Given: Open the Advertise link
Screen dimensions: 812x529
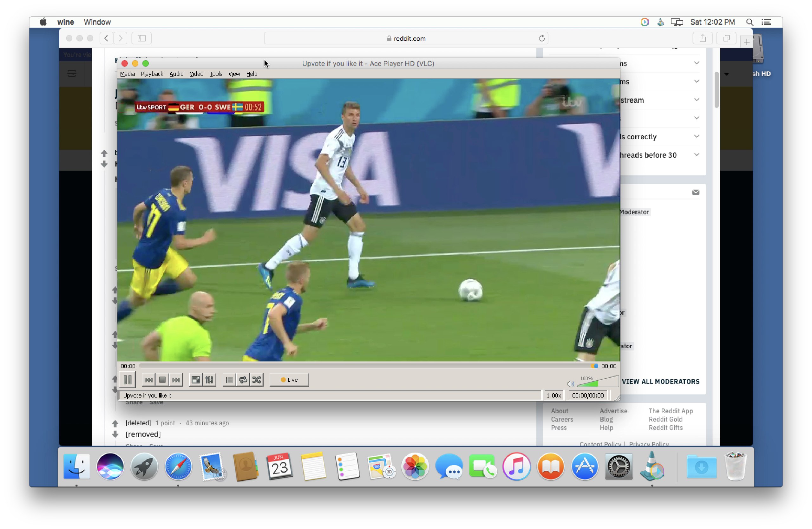Looking at the screenshot, I should tap(613, 411).
